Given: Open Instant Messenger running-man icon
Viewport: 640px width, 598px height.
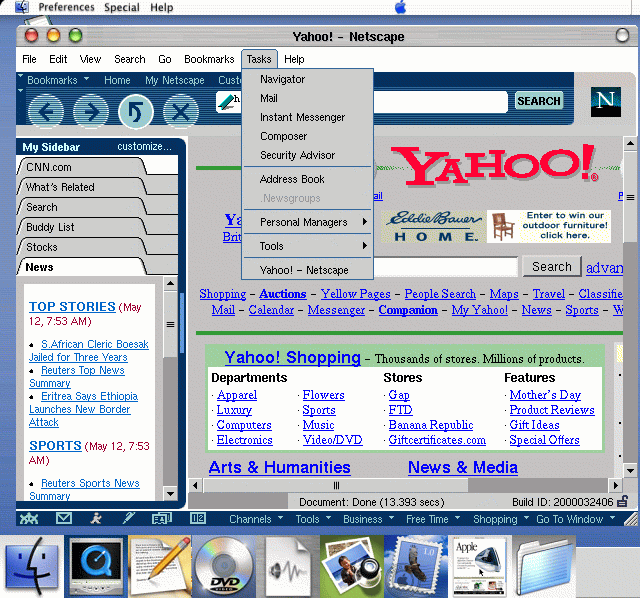Looking at the screenshot, I should tap(96, 518).
